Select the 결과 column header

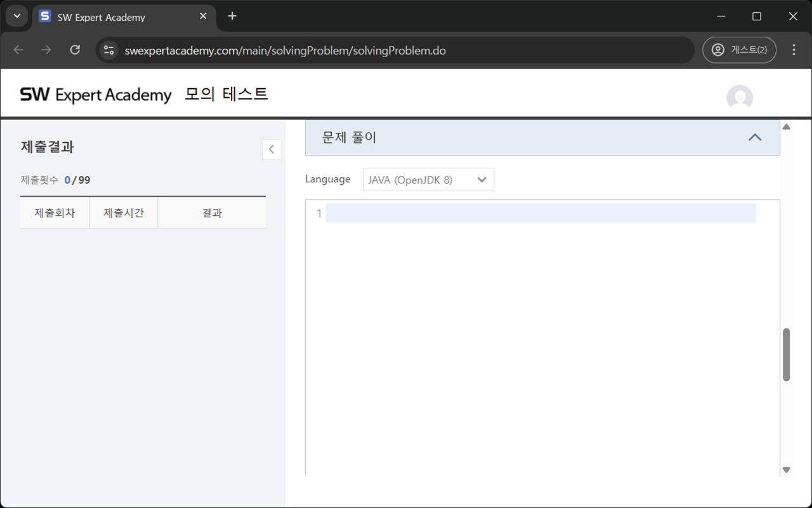pyautogui.click(x=211, y=213)
